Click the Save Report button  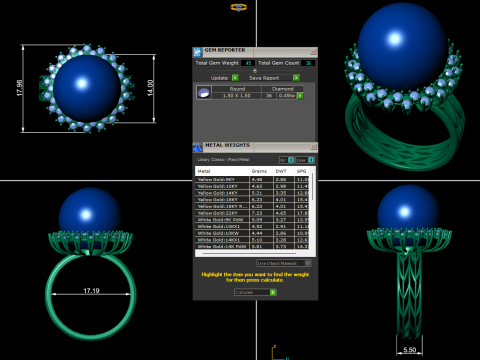(x=274, y=78)
